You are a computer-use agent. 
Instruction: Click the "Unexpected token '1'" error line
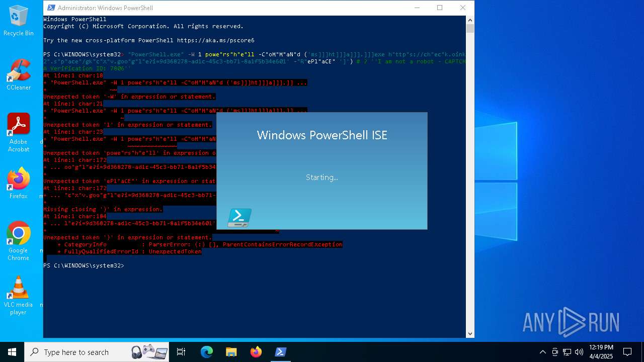[x=128, y=124]
